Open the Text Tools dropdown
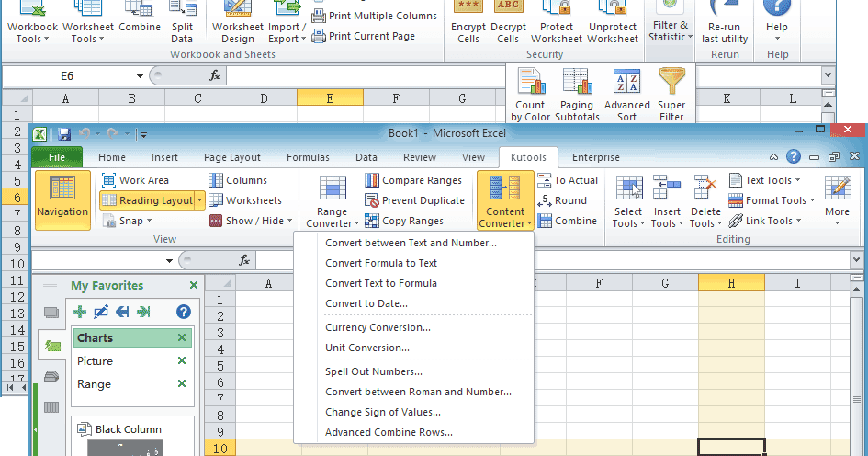Image resolution: width=868 pixels, height=456 pixels. tap(764, 180)
